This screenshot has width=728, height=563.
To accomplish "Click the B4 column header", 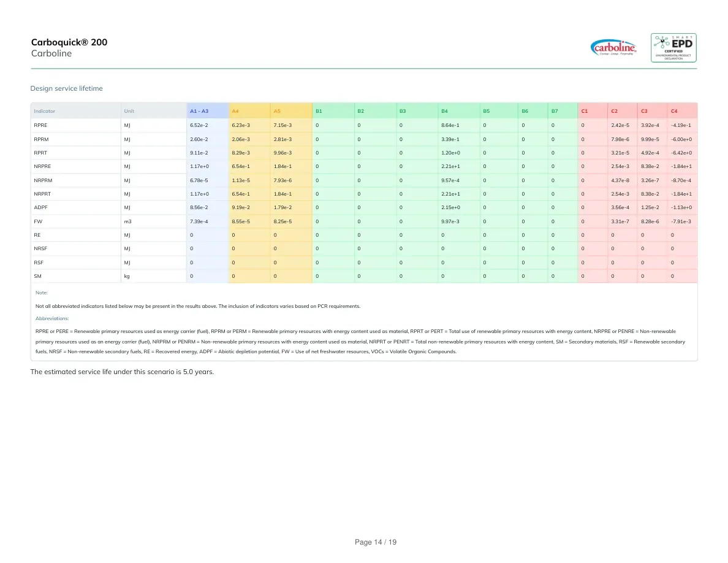I will [x=444, y=111].
